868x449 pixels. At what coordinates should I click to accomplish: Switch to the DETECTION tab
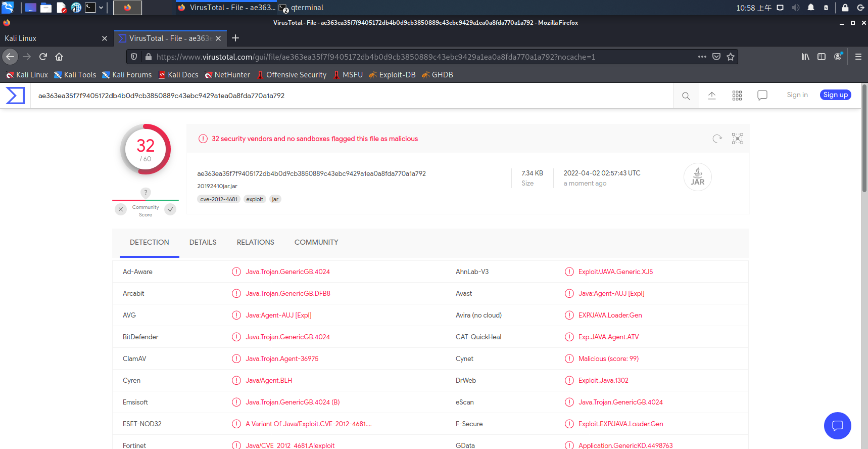click(x=150, y=243)
